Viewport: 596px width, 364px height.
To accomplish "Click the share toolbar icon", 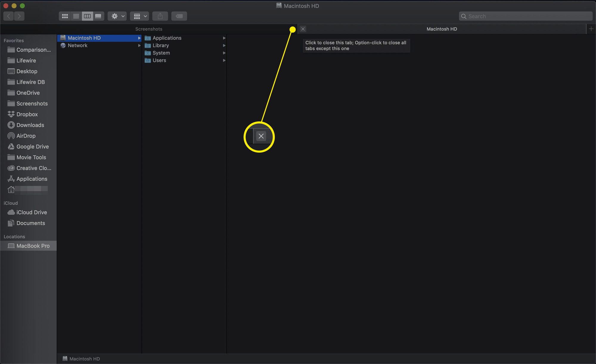I will click(160, 16).
